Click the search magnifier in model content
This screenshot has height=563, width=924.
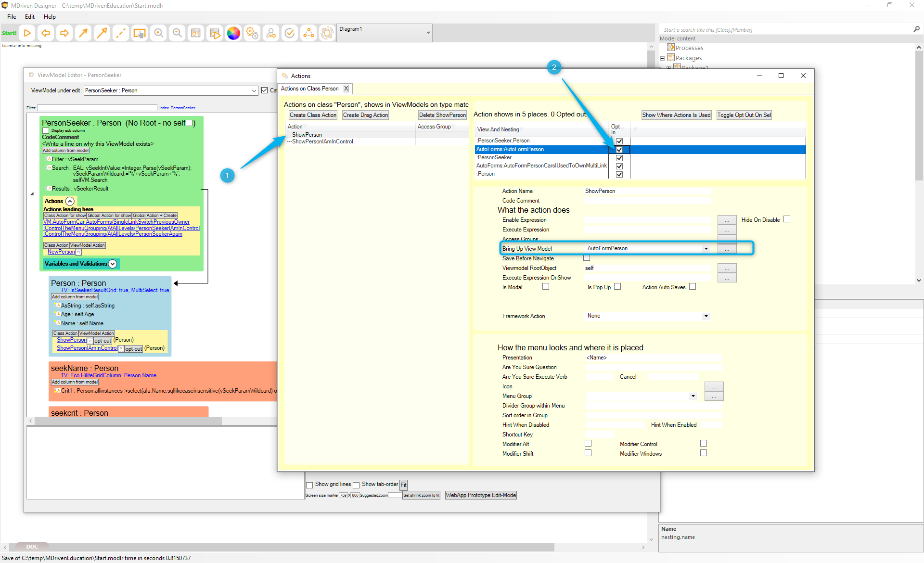click(x=916, y=29)
